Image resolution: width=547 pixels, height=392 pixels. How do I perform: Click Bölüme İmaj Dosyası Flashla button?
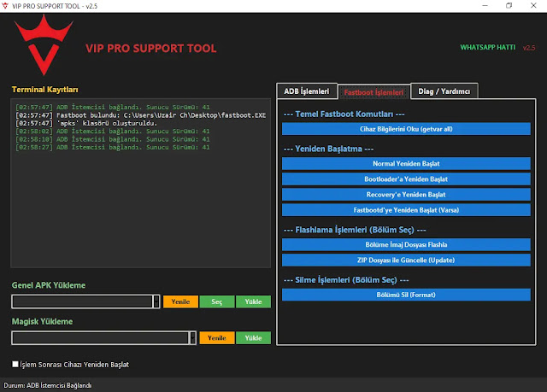point(406,244)
